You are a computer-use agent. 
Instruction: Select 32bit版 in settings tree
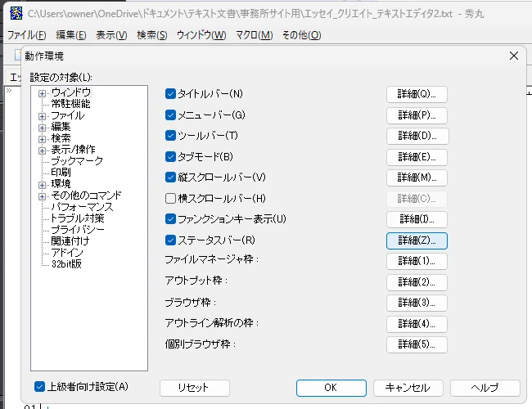click(x=66, y=264)
